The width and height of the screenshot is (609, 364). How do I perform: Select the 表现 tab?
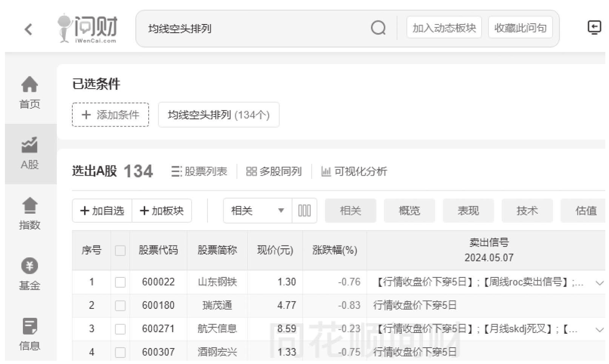[468, 211]
